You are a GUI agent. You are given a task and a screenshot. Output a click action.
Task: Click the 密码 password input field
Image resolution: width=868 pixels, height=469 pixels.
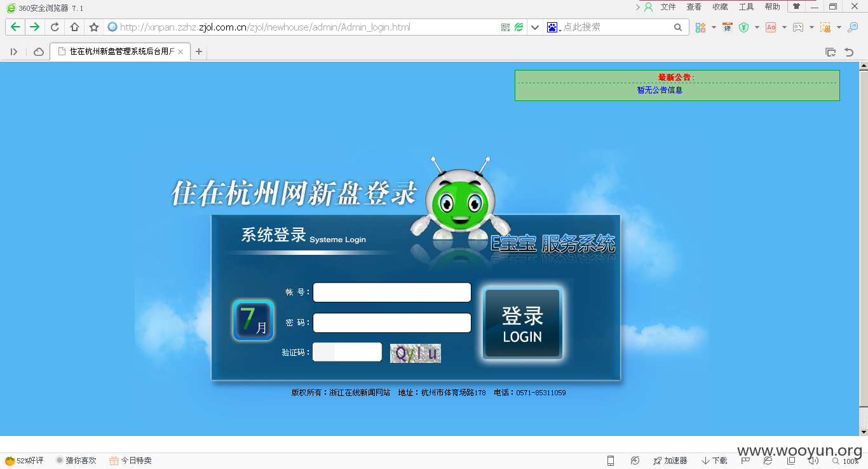coord(392,323)
